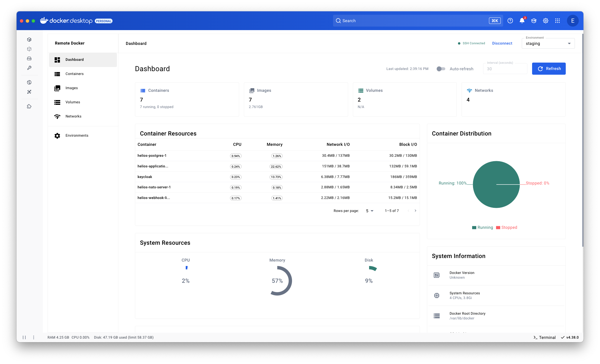Click the help question mark icon
600x364 pixels.
510,21
